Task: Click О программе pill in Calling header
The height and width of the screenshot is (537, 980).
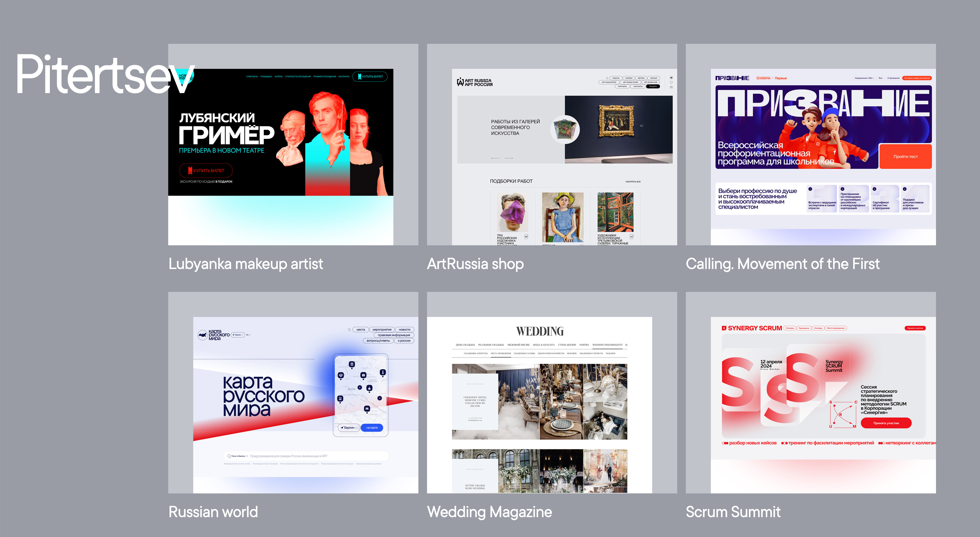Action: coord(893,78)
